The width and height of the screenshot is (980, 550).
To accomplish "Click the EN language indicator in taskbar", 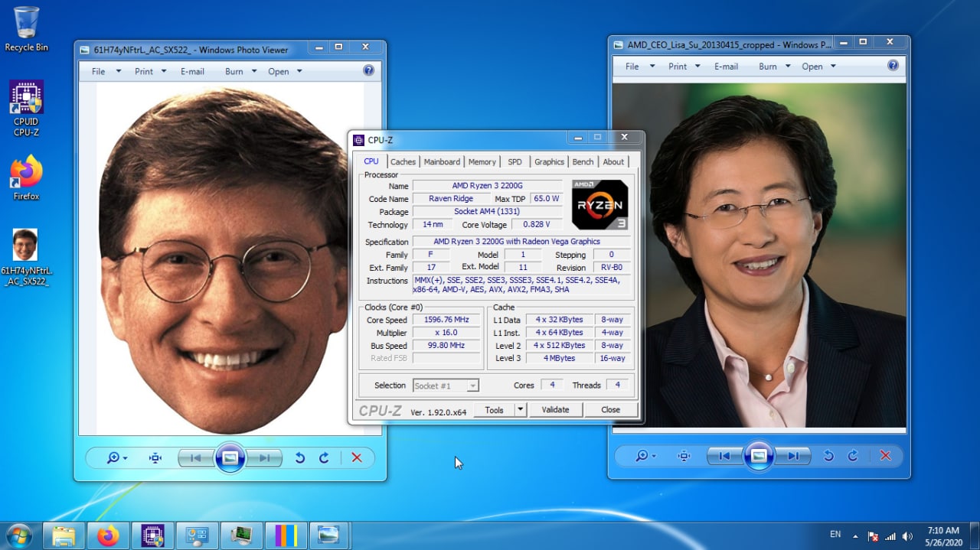I will click(835, 535).
